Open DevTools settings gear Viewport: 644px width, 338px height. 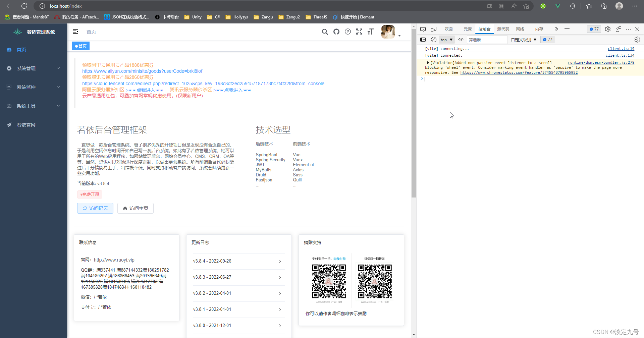pos(608,29)
